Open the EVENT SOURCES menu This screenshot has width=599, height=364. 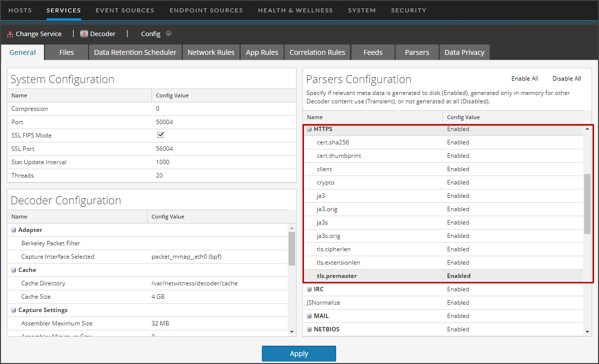[x=125, y=10]
